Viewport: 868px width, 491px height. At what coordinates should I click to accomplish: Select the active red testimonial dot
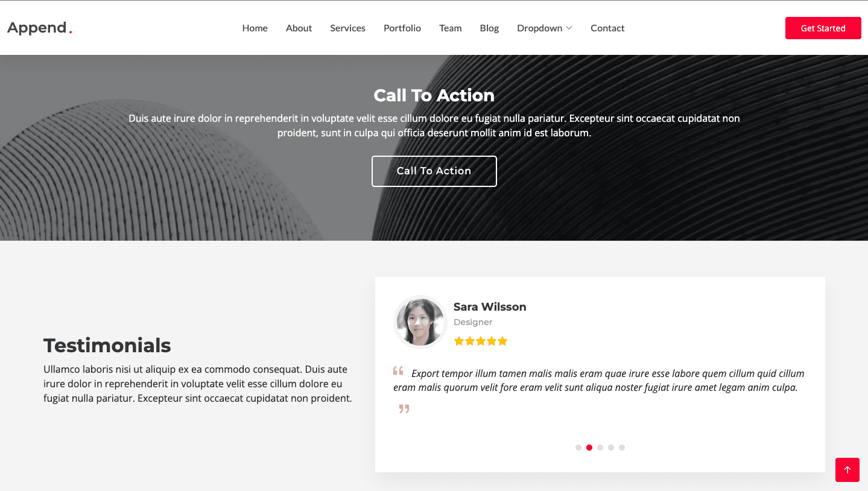pos(589,448)
